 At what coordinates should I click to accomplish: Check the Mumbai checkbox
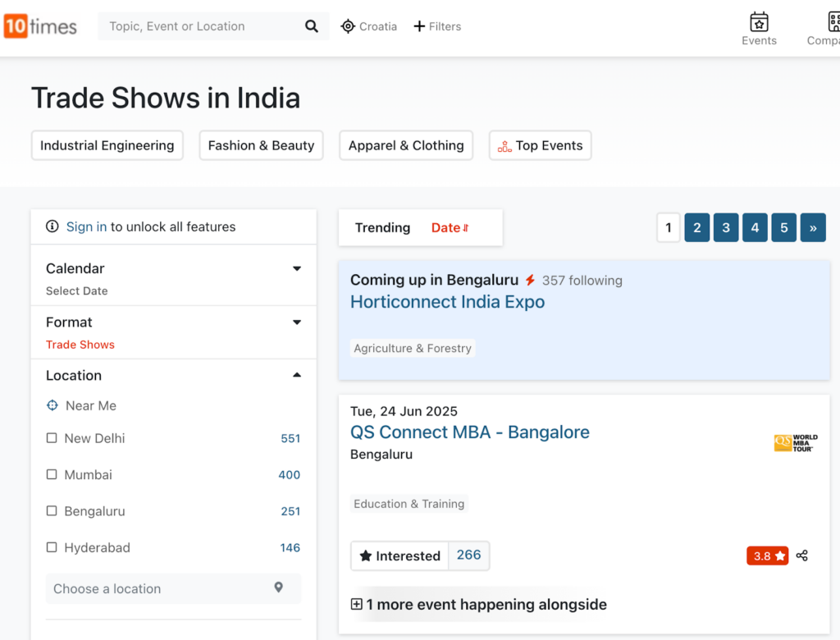[52, 474]
